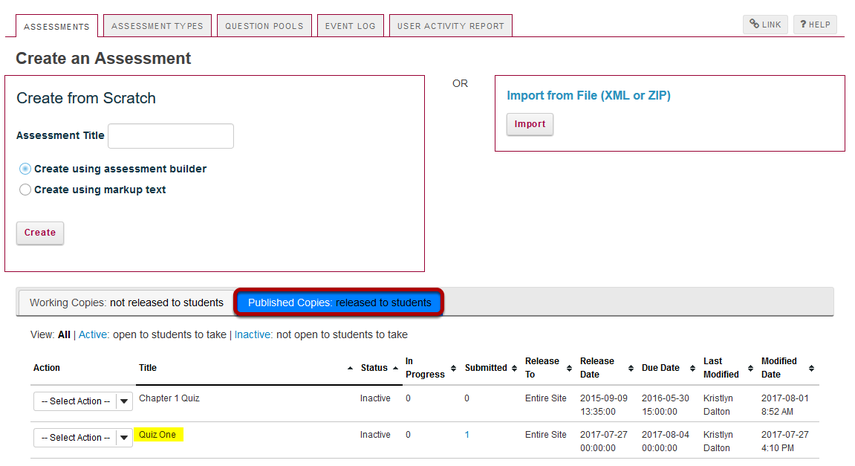Click the Import button
The width and height of the screenshot is (855, 466).
point(529,124)
